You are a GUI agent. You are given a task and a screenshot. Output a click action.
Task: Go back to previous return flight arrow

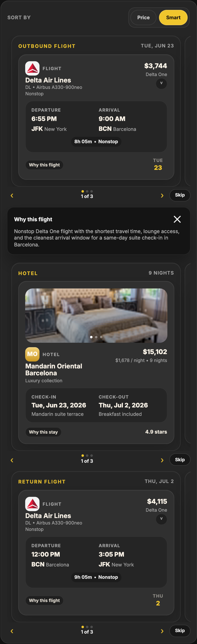(x=12, y=631)
